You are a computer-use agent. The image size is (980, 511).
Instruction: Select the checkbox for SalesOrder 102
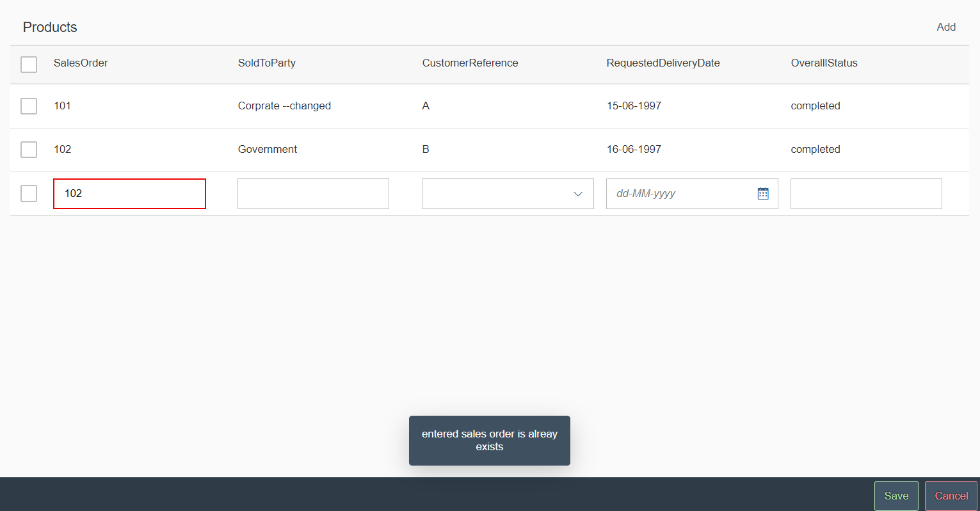coord(29,149)
